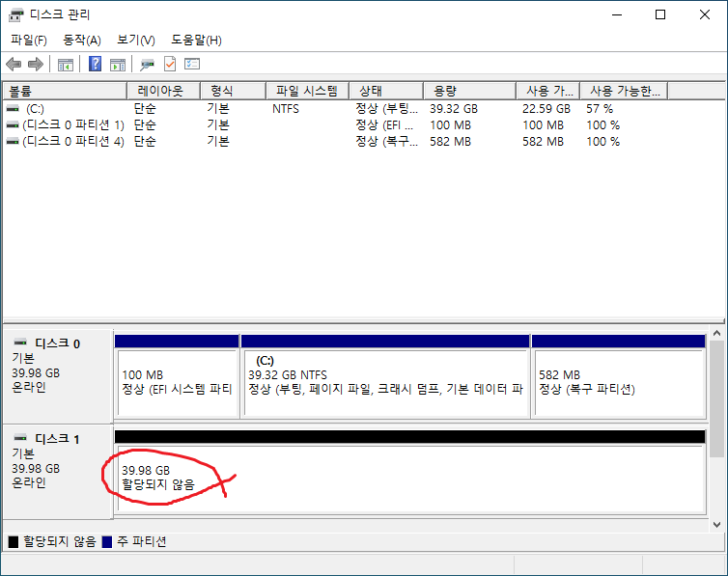Click the NTFS file system cell

pyautogui.click(x=286, y=109)
